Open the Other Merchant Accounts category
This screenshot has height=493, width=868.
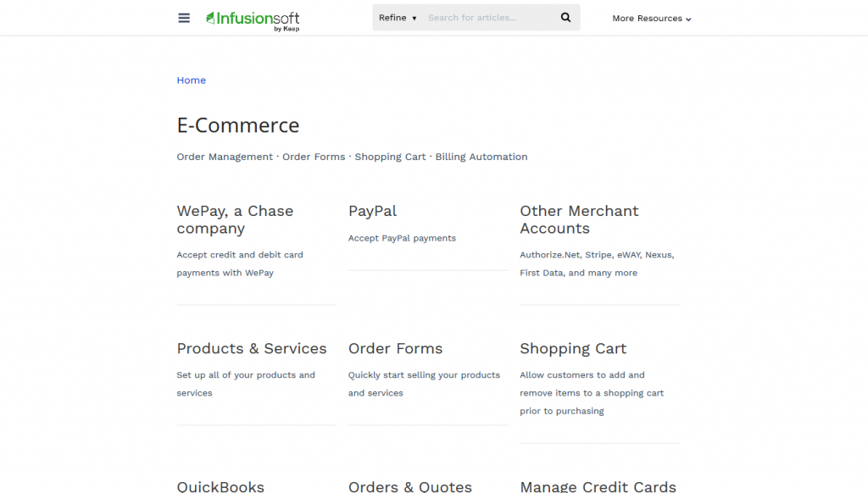[x=579, y=219]
